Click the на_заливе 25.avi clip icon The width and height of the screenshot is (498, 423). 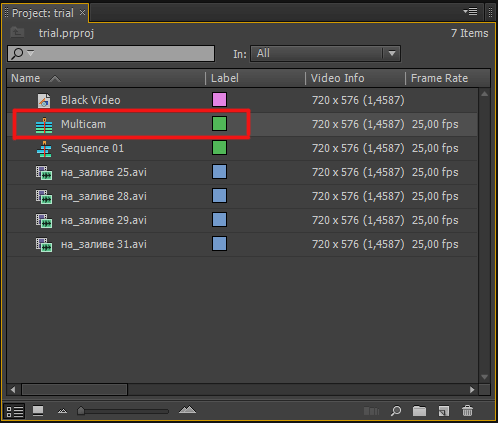tap(44, 173)
